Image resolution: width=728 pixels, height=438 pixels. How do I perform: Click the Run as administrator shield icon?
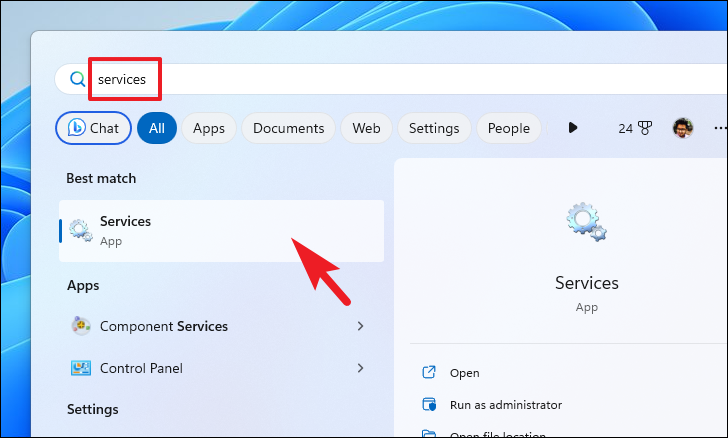[429, 405]
